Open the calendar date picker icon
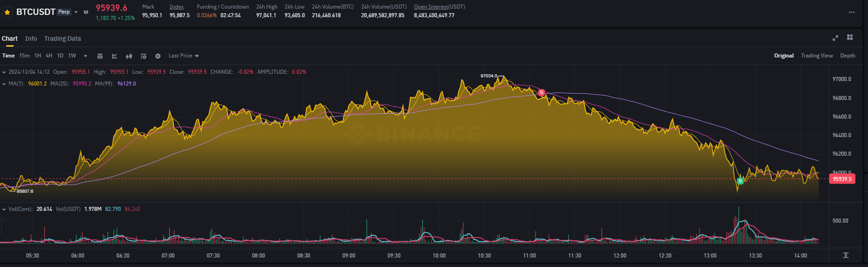 pos(100,56)
